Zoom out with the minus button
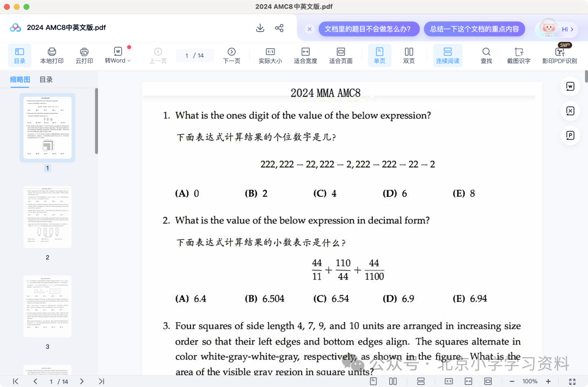 coord(512,382)
